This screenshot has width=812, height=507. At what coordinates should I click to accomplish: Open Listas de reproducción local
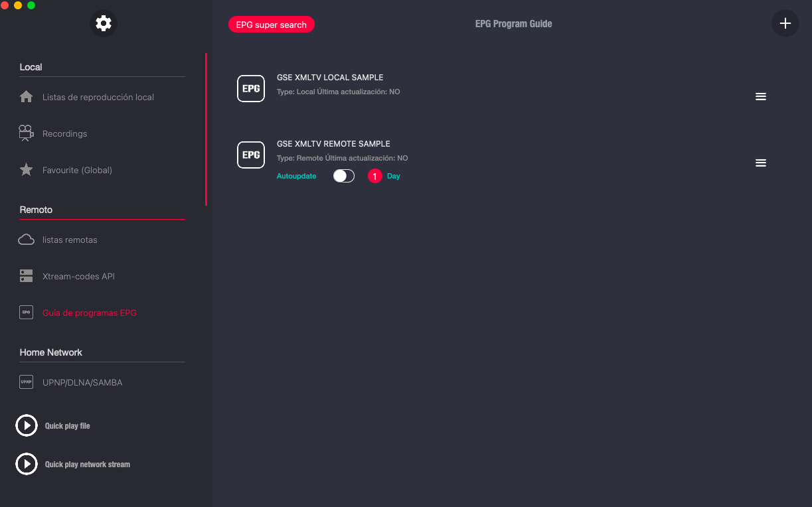coord(98,97)
